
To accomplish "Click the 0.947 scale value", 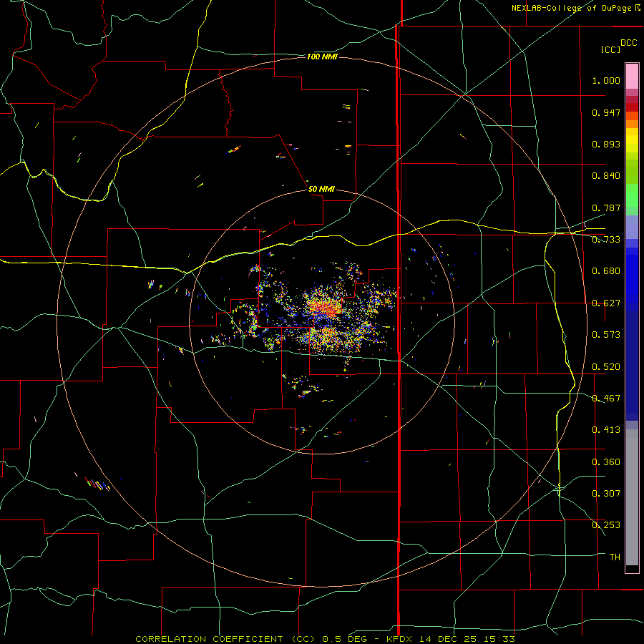I will pos(606,112).
